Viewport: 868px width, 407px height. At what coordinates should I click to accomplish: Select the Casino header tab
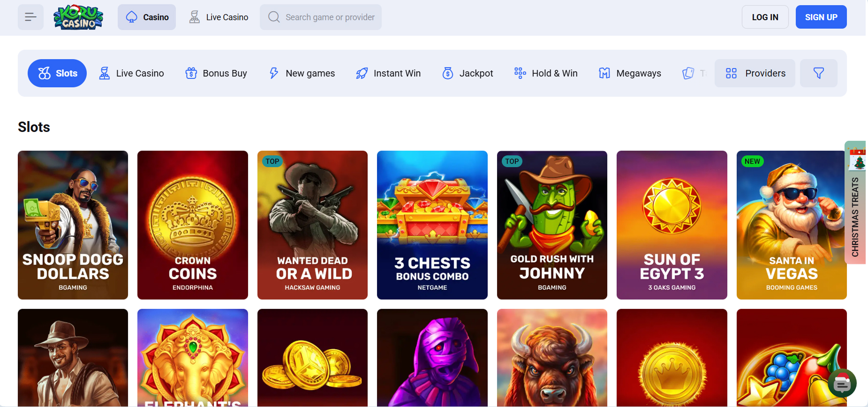click(147, 17)
